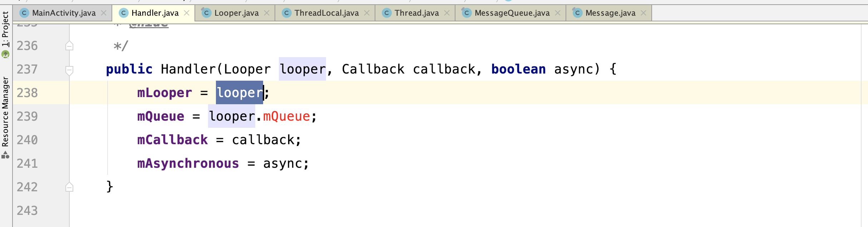
Task: Click the class icon on Handler.java tab
Action: point(123,13)
